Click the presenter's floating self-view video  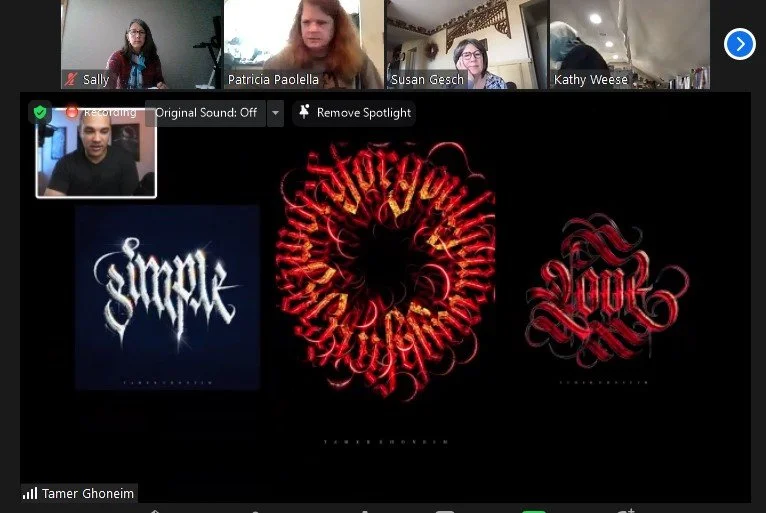[96, 153]
